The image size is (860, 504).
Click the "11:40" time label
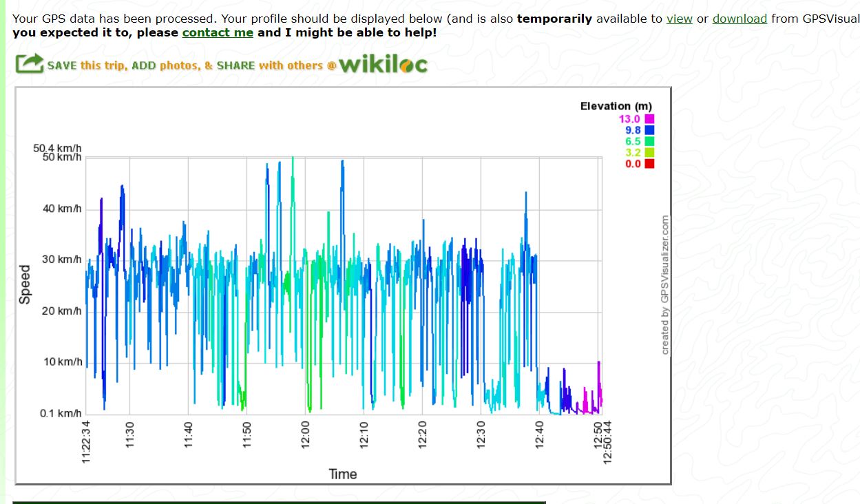(x=188, y=435)
